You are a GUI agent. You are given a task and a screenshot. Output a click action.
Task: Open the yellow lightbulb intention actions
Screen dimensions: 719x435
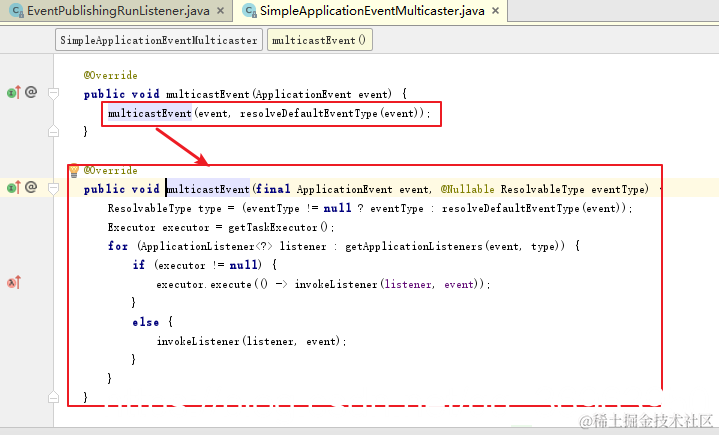(74, 171)
